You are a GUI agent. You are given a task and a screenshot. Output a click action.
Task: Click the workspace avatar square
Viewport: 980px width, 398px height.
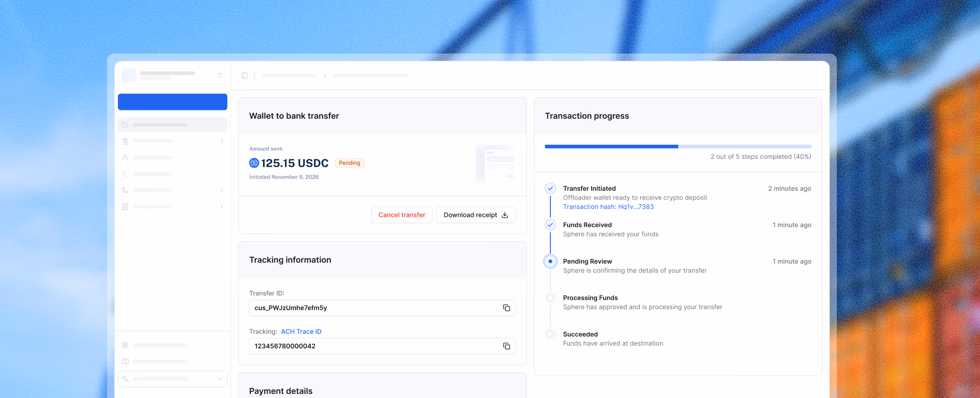(x=129, y=75)
